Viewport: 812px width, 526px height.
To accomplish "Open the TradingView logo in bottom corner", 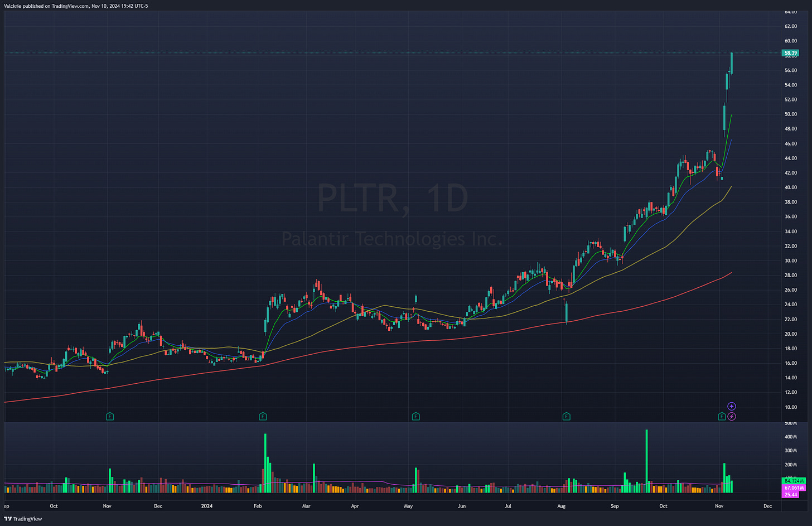I will tap(23, 519).
